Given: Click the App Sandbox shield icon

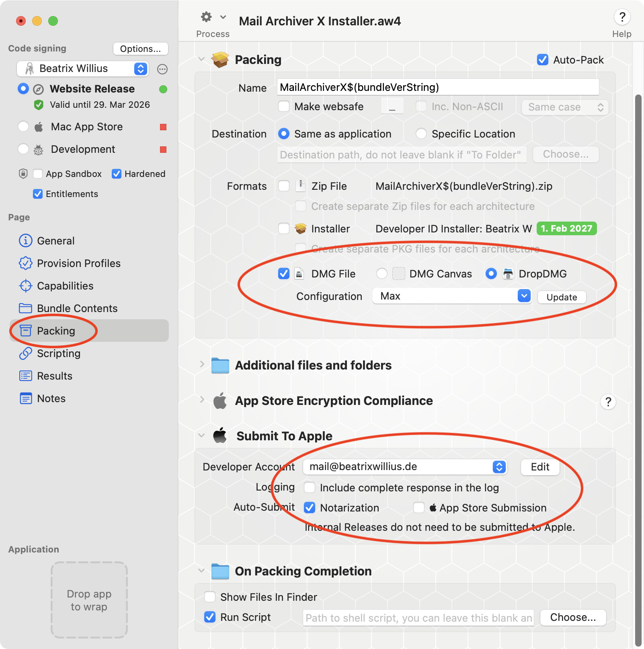Looking at the screenshot, I should (x=23, y=174).
